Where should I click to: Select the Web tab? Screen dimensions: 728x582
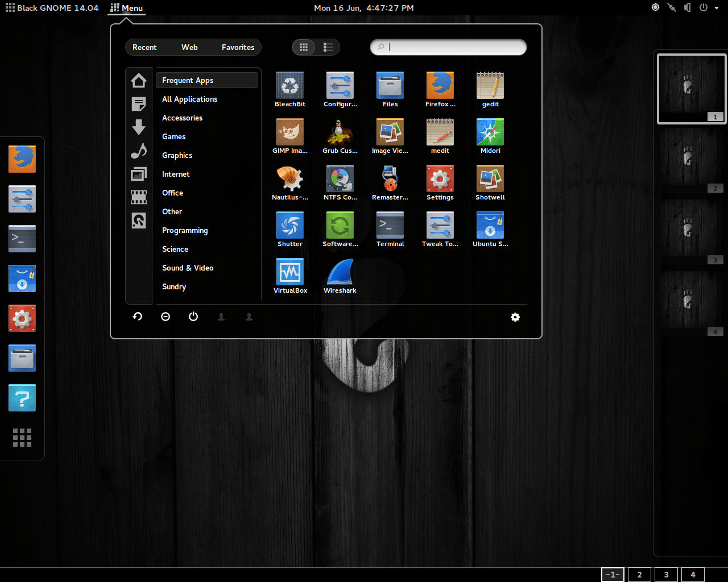pyautogui.click(x=189, y=47)
